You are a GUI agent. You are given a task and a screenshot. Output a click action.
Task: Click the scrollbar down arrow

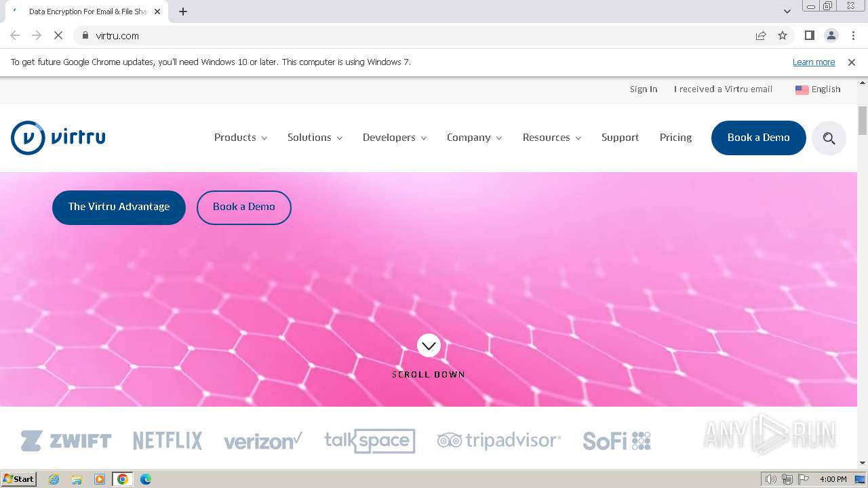(863, 464)
